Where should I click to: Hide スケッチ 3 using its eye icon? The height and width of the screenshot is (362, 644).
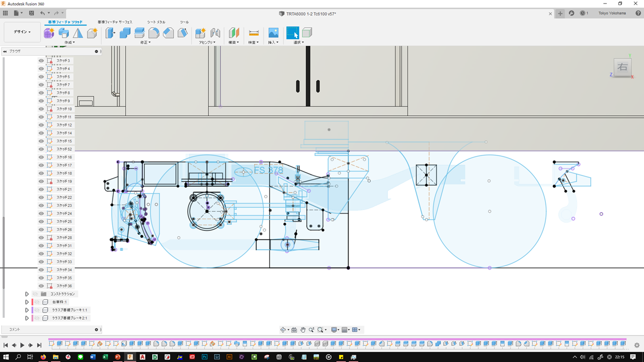coord(41,60)
